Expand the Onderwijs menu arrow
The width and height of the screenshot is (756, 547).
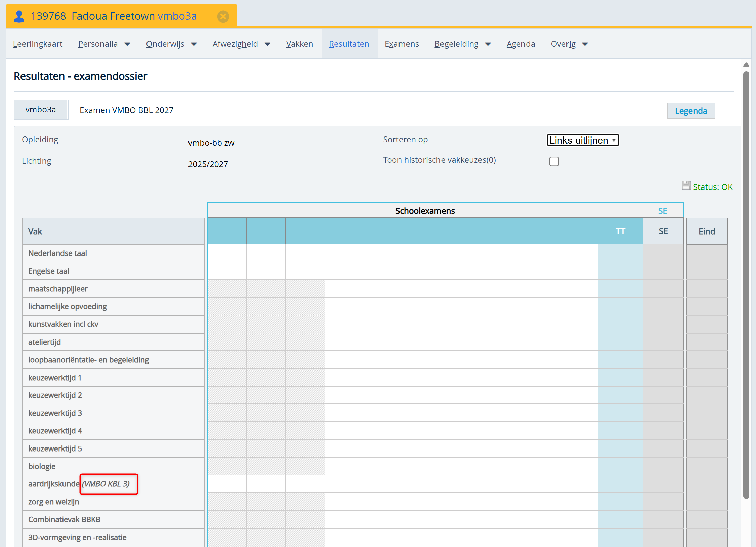(194, 44)
